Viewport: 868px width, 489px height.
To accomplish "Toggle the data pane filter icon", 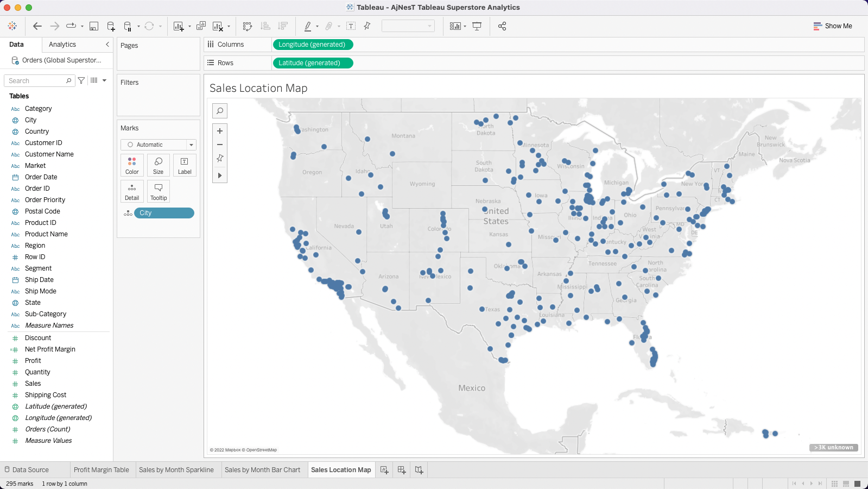I will point(81,80).
